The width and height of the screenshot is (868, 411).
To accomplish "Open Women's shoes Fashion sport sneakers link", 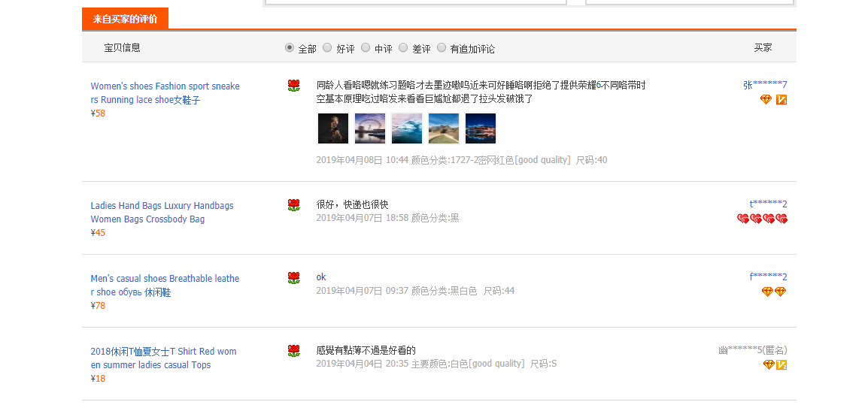I will [165, 93].
